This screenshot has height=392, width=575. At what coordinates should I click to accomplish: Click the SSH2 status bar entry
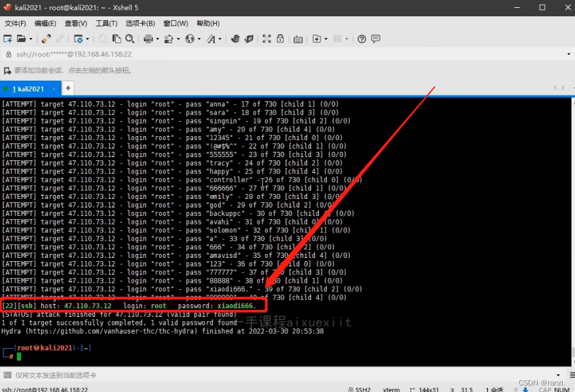(x=360, y=389)
